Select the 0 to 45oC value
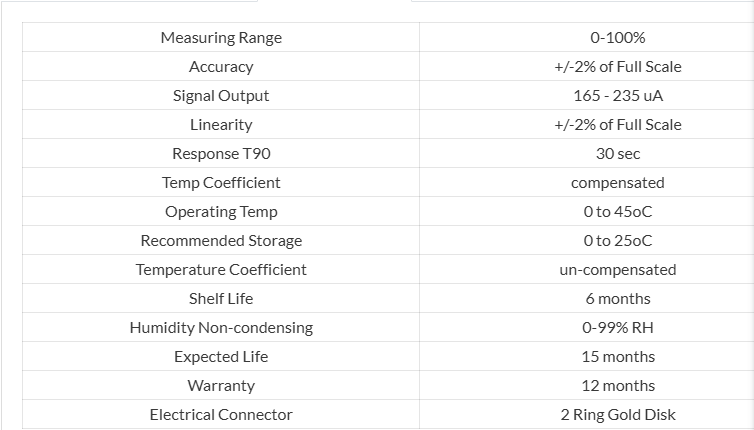Image resolution: width=754 pixels, height=430 pixels. tap(618, 212)
